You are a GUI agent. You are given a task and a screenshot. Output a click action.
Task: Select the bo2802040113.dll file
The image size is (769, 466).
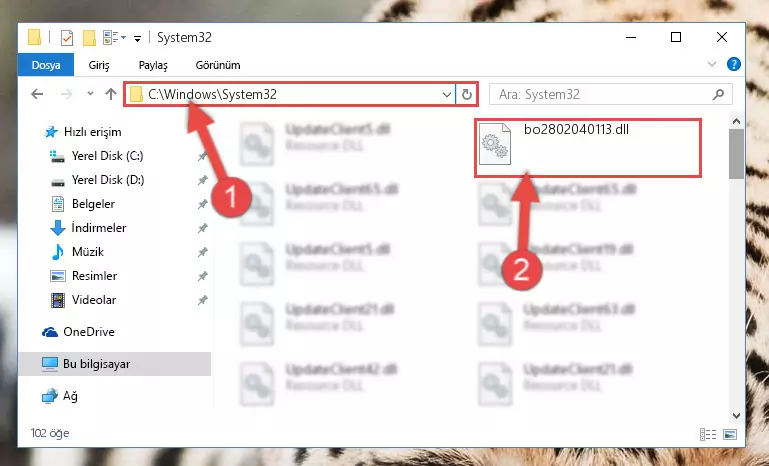[x=587, y=148]
